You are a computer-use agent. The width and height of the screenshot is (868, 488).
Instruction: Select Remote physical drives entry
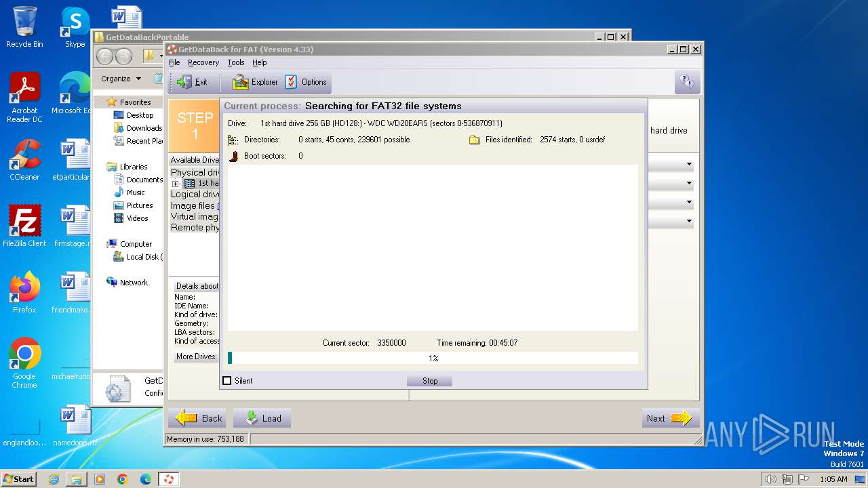point(195,227)
